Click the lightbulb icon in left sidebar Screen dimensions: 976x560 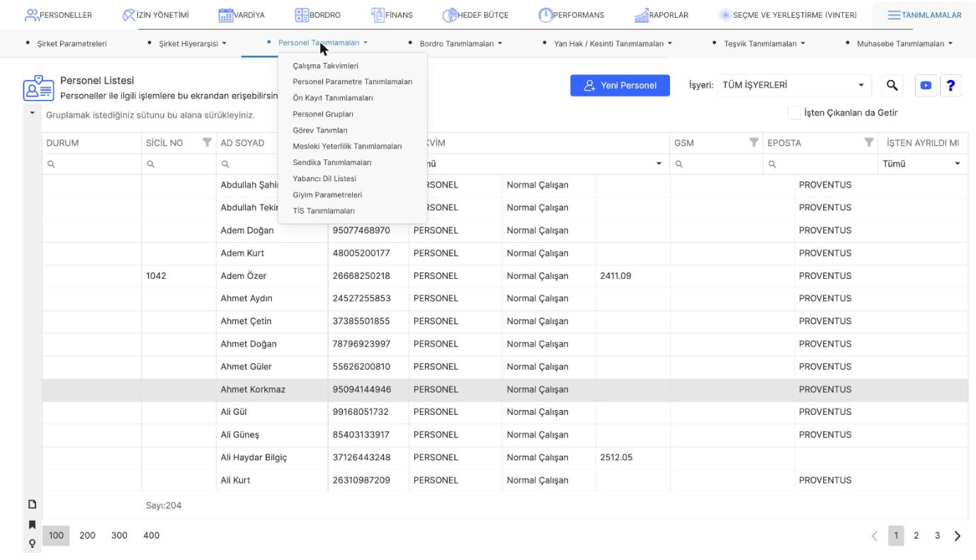pos(31,544)
